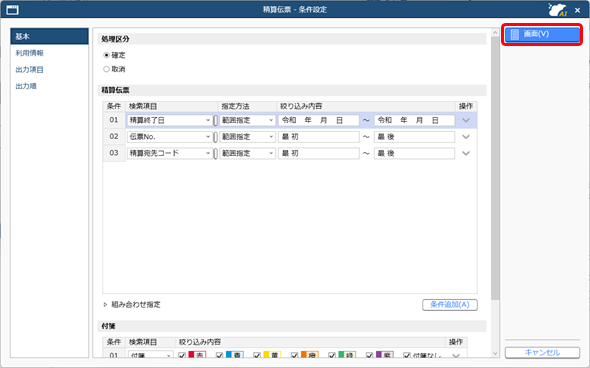Click the キャンセル button
Screen dimensions: 590x368
point(542,353)
